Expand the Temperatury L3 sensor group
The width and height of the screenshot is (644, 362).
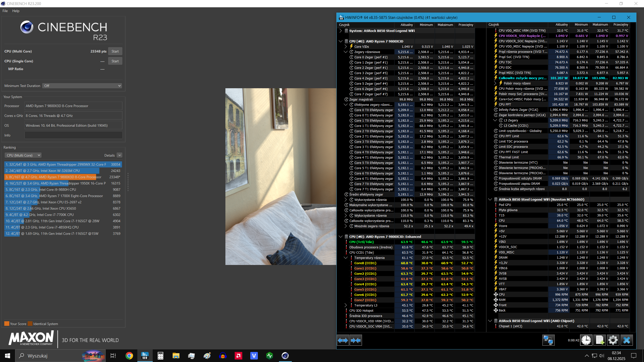(x=346, y=305)
